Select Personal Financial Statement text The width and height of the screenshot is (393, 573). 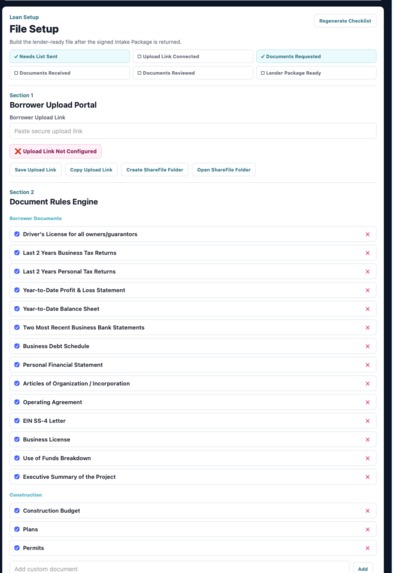point(63,365)
